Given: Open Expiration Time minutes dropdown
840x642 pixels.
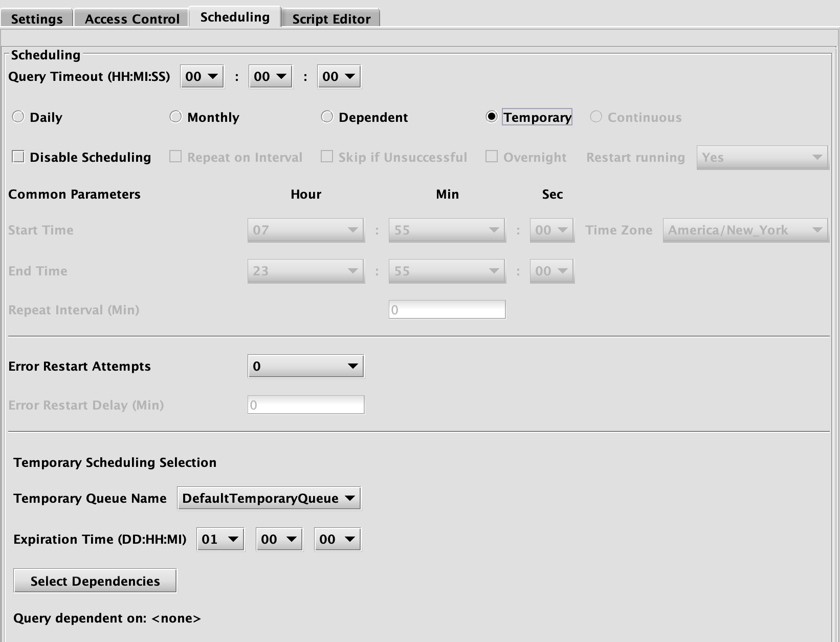Looking at the screenshot, I should [x=338, y=540].
